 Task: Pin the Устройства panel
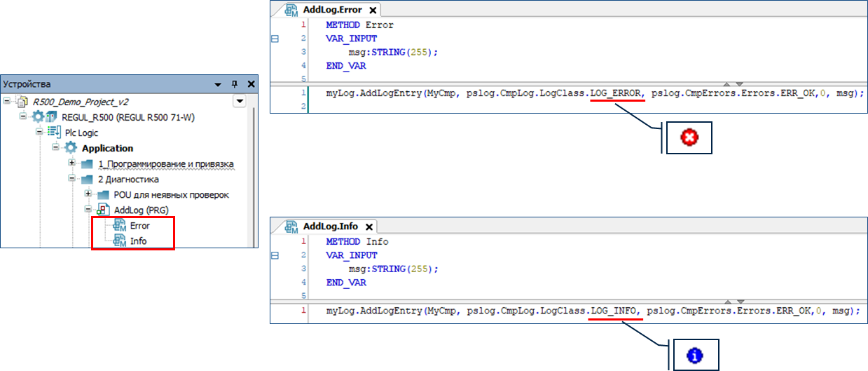(x=235, y=83)
